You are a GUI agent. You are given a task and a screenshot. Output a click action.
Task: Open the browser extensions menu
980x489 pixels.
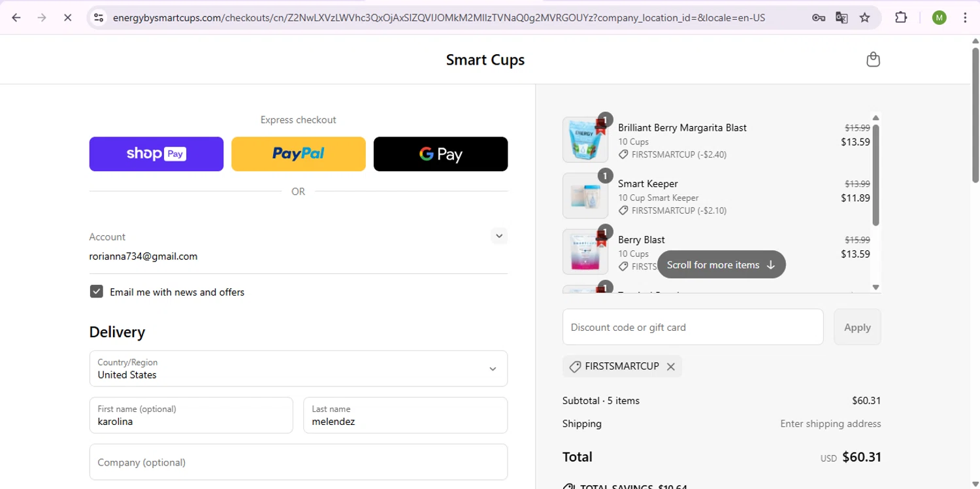click(901, 18)
